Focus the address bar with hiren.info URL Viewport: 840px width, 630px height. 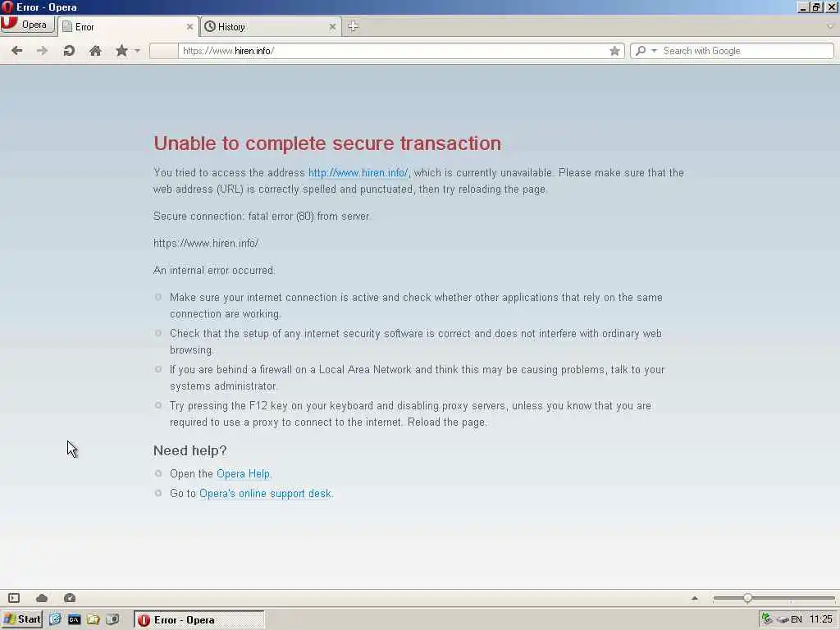(394, 51)
